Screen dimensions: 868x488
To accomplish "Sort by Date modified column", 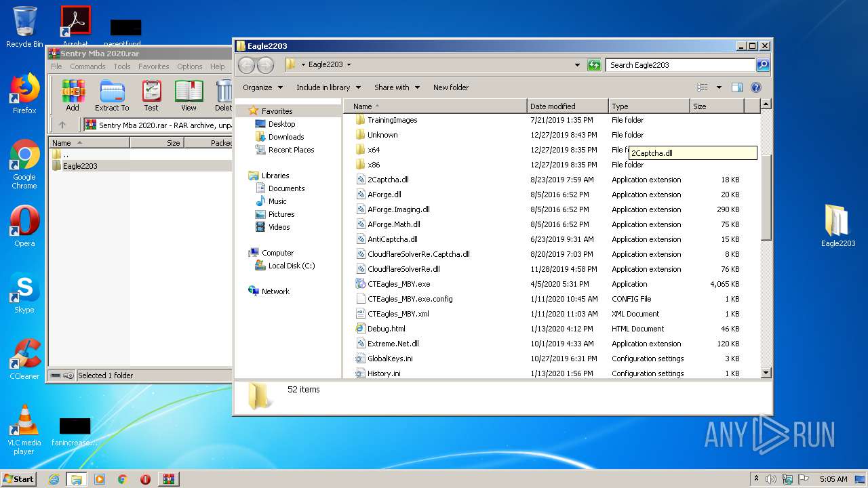I will pyautogui.click(x=568, y=106).
